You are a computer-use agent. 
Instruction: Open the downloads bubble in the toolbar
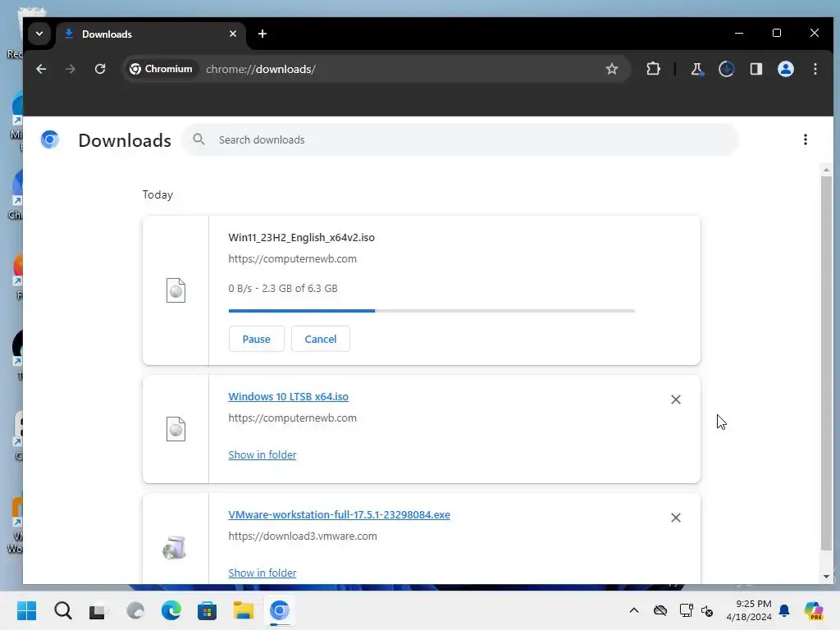[x=727, y=69]
